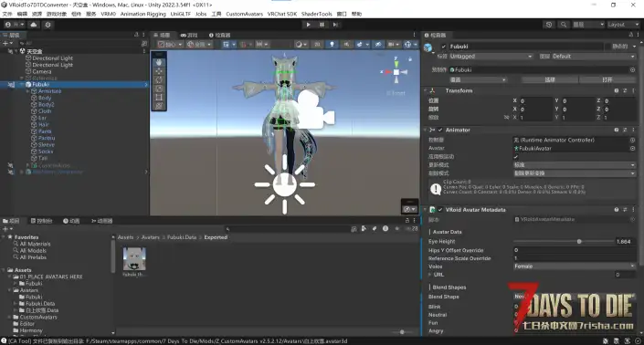Click the light gizmo sun icon in scene
Viewport: 644px width, 345px height.
click(285, 184)
